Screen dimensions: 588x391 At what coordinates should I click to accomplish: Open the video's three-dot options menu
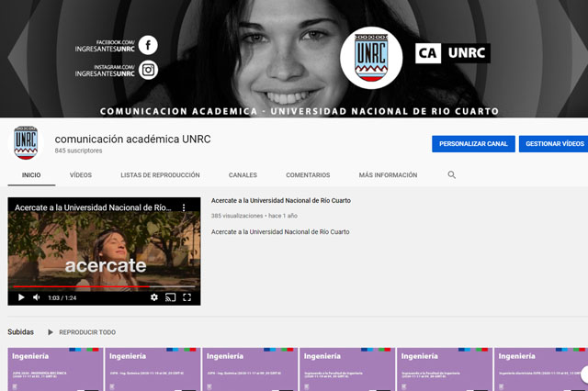point(184,207)
